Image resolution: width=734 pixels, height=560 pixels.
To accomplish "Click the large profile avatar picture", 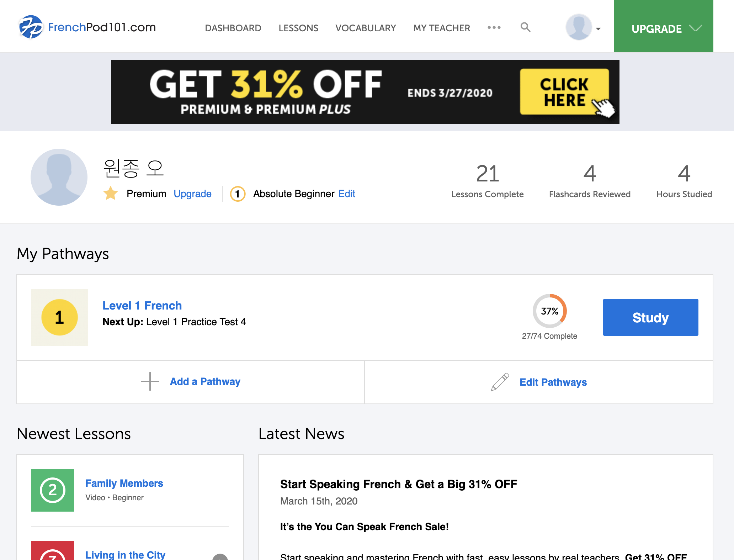I will coord(59,177).
